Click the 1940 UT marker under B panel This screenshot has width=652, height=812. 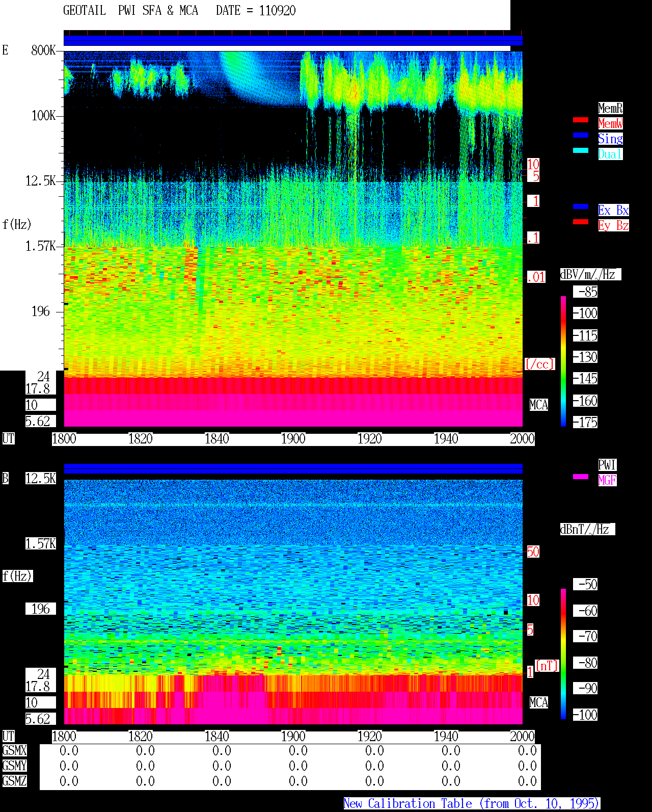[446, 737]
